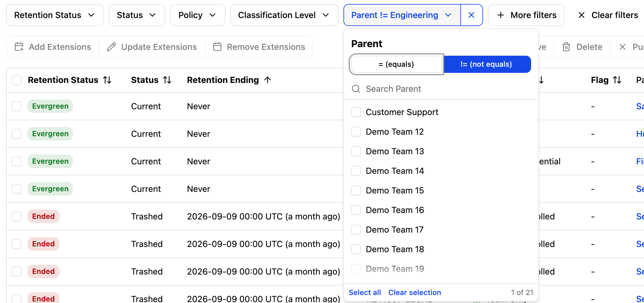Screen dimensions: 644x303
Task: Open the Retention Status filter dropdown
Action: click(x=55, y=15)
